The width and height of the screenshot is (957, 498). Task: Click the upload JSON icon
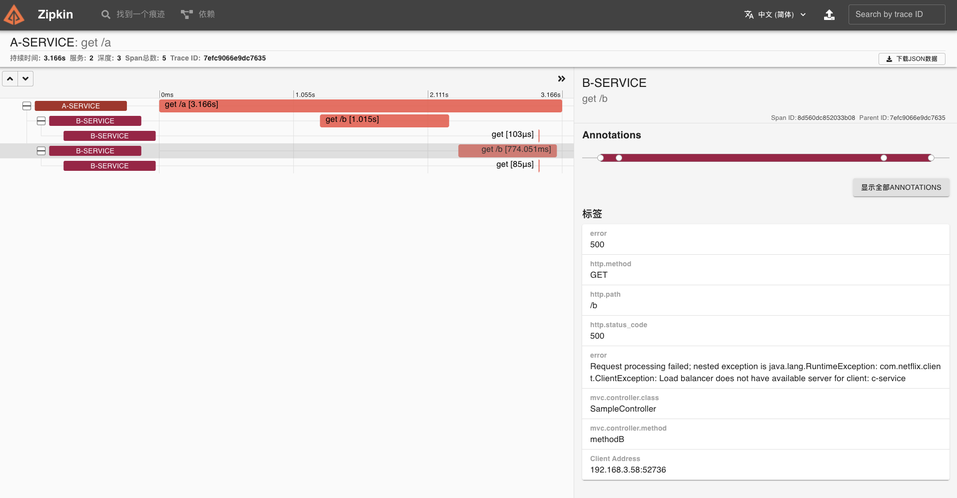(x=829, y=15)
